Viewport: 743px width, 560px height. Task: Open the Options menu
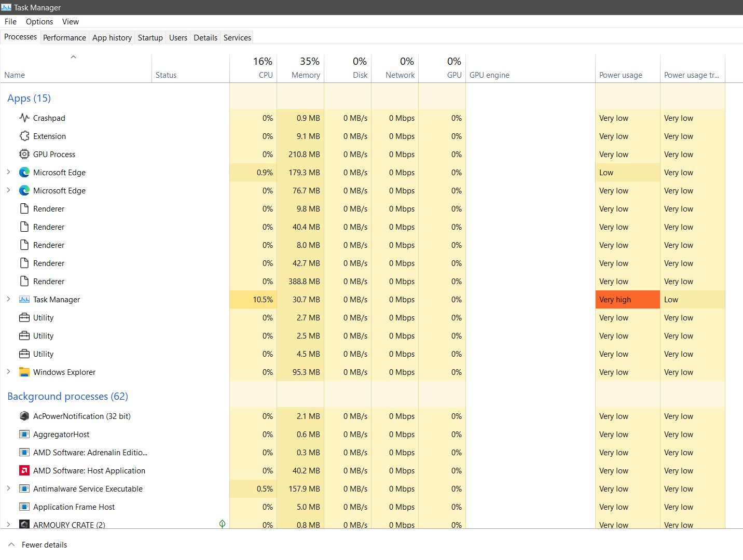click(39, 21)
